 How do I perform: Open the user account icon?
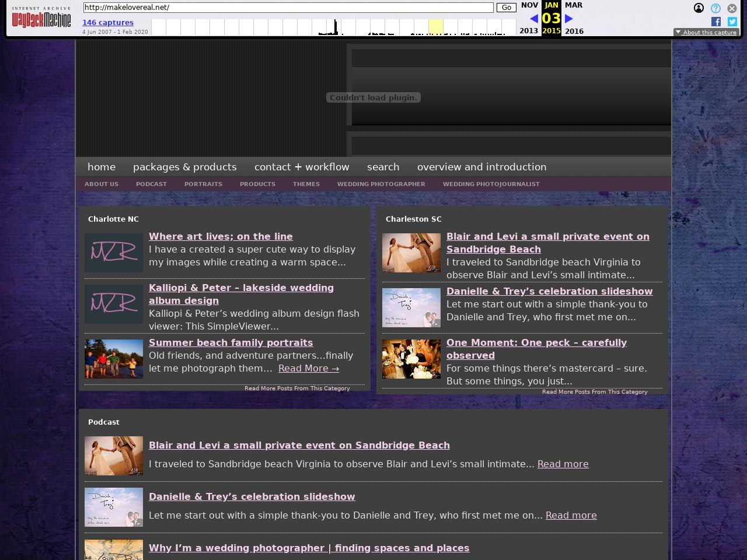pyautogui.click(x=699, y=8)
